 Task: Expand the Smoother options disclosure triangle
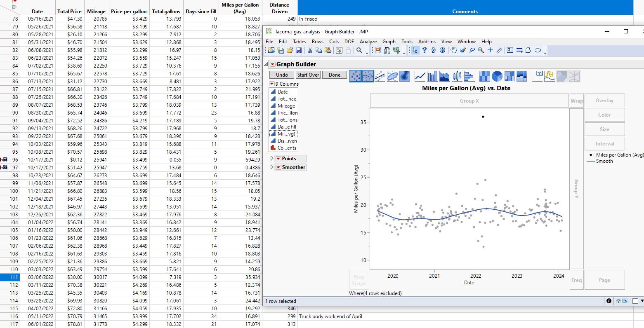pyautogui.click(x=271, y=167)
